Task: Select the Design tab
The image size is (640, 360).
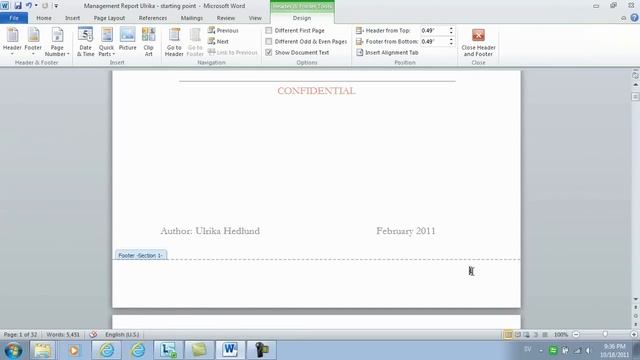Action: [x=302, y=18]
